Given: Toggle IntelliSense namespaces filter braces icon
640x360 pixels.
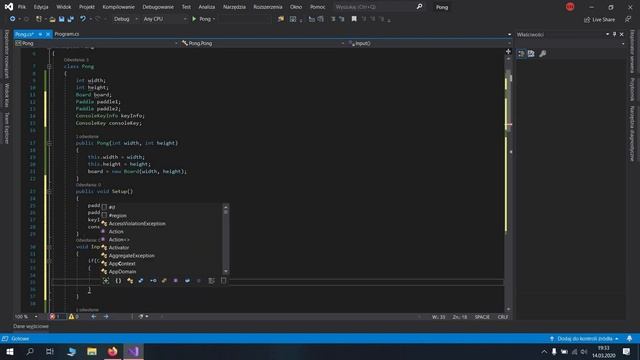Looking at the screenshot, I should (x=118, y=280).
